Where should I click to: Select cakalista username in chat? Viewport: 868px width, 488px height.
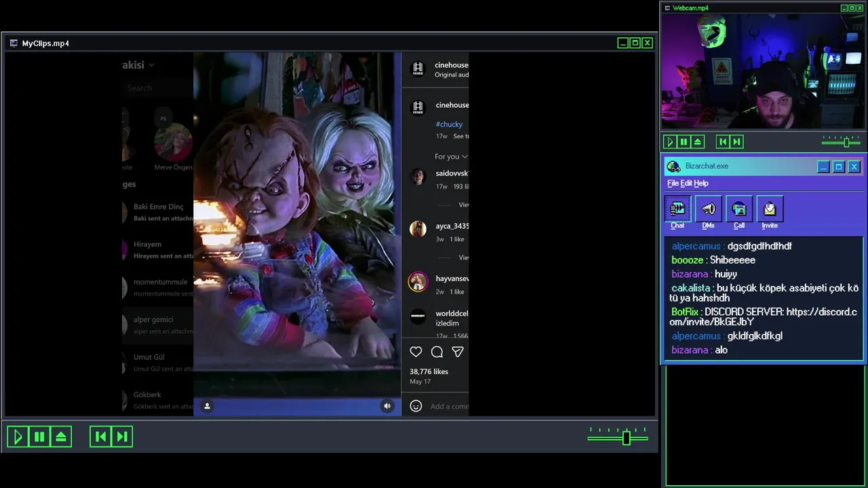[691, 288]
